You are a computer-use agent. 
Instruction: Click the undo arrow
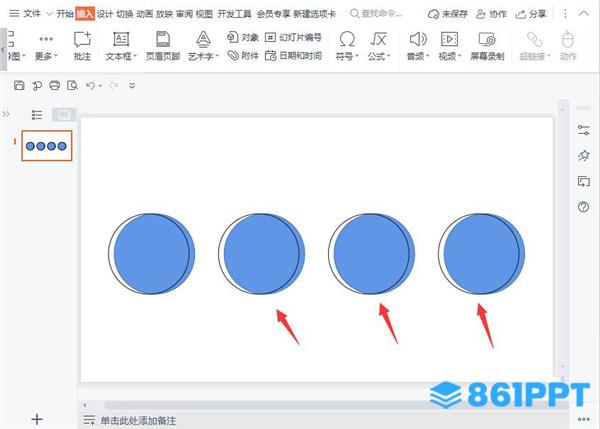tap(90, 85)
